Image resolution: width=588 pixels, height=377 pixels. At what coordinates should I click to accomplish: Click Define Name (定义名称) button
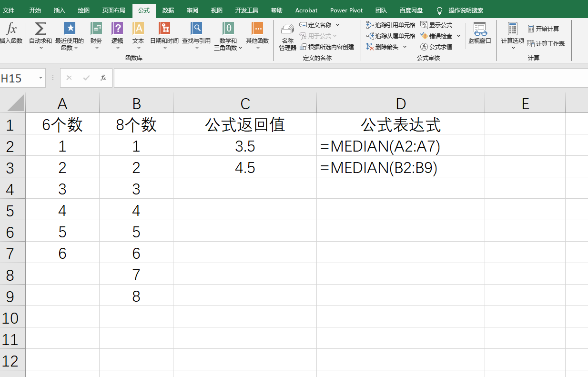coord(315,25)
